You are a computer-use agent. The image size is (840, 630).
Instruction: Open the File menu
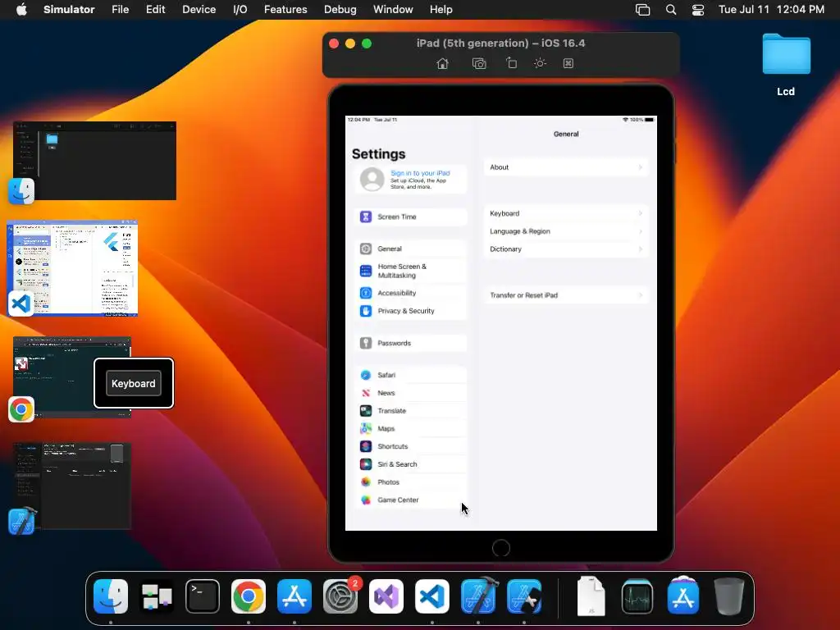[120, 10]
